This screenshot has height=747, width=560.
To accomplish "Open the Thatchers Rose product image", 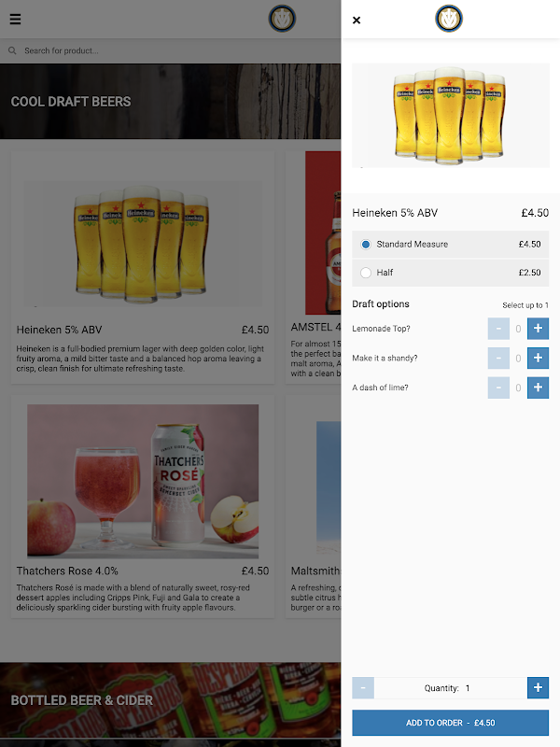I will tap(143, 481).
